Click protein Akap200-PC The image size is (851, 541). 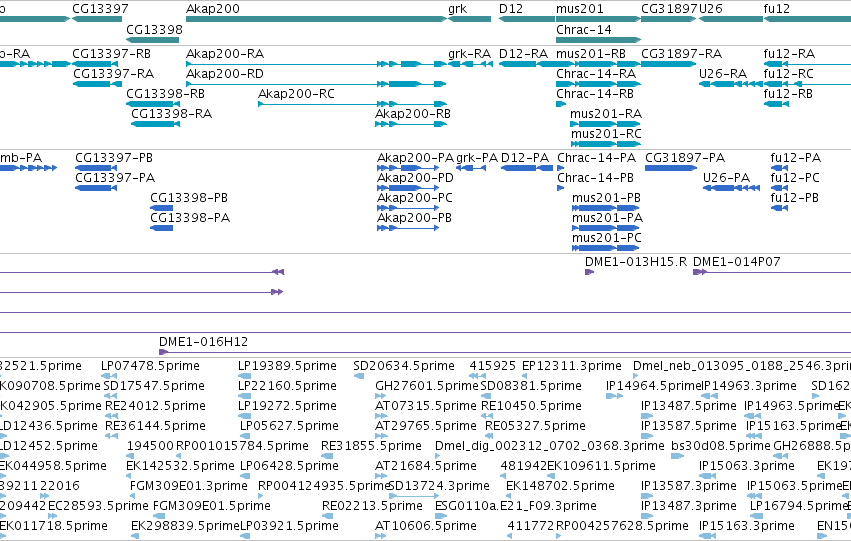click(x=408, y=208)
